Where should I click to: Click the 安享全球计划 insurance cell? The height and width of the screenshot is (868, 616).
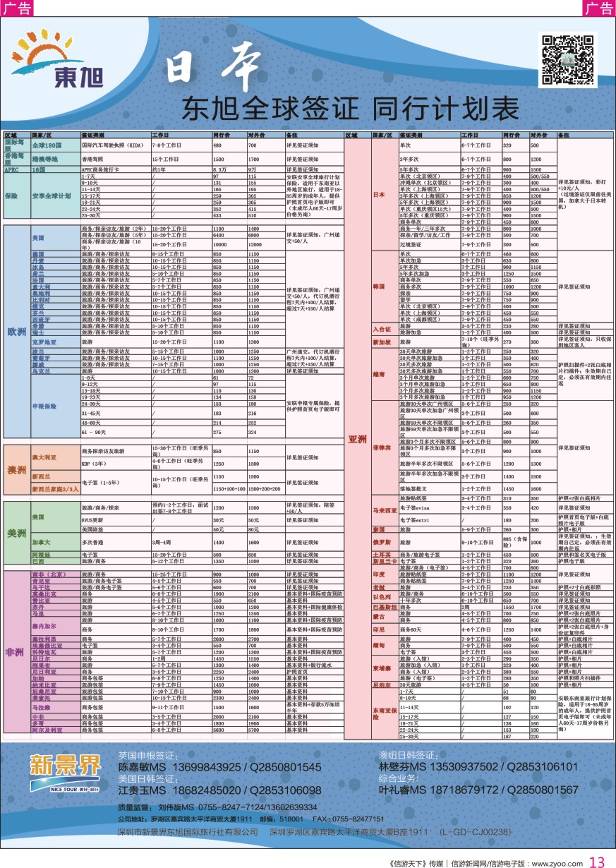(56, 195)
